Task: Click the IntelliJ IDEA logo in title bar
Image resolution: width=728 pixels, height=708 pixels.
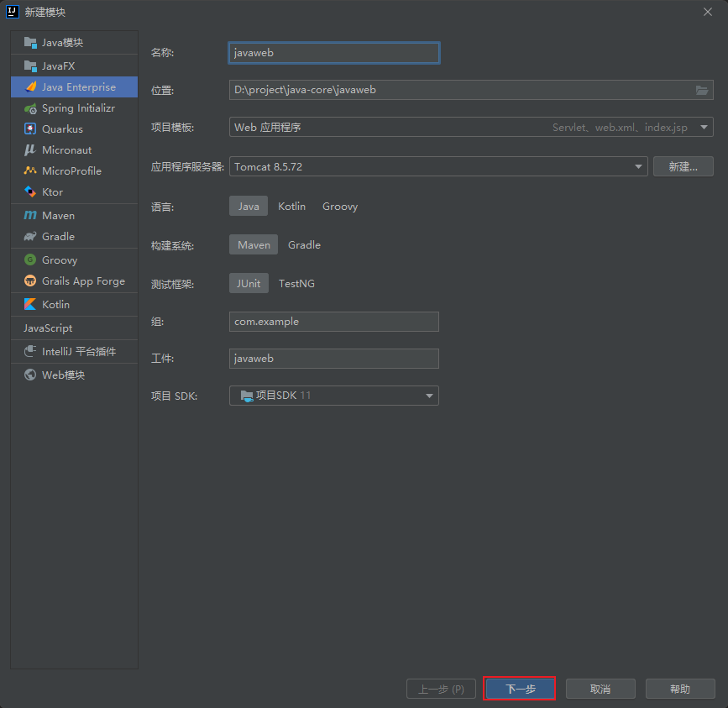Action: (13, 12)
